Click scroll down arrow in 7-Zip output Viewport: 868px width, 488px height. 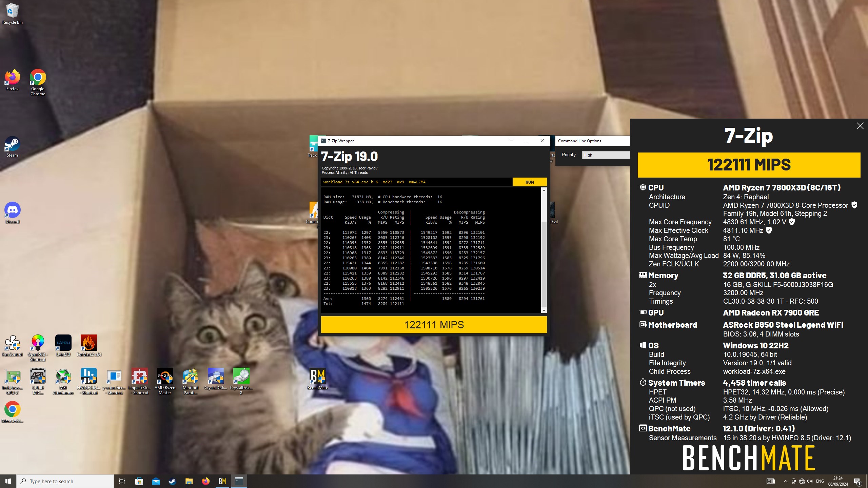pyautogui.click(x=544, y=310)
